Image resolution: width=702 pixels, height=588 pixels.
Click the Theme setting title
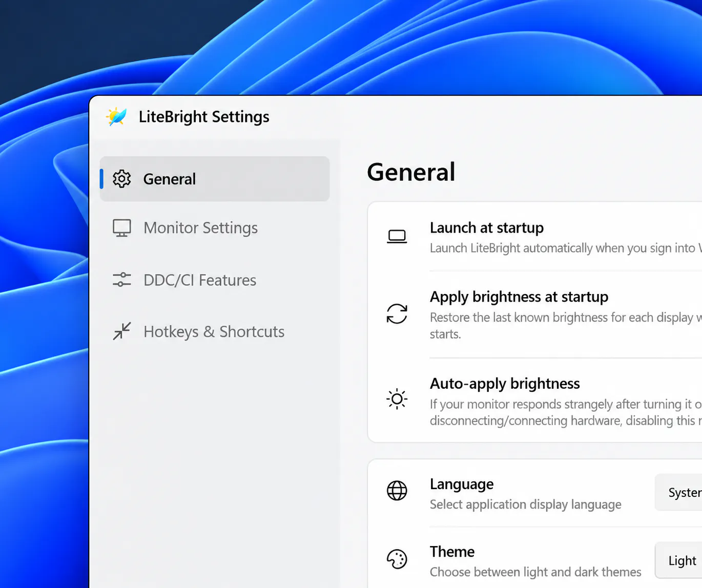[452, 552]
